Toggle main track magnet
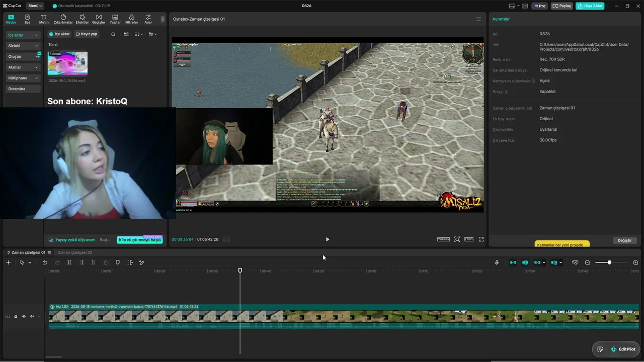Screen dimensions: 644x362 point(513,262)
